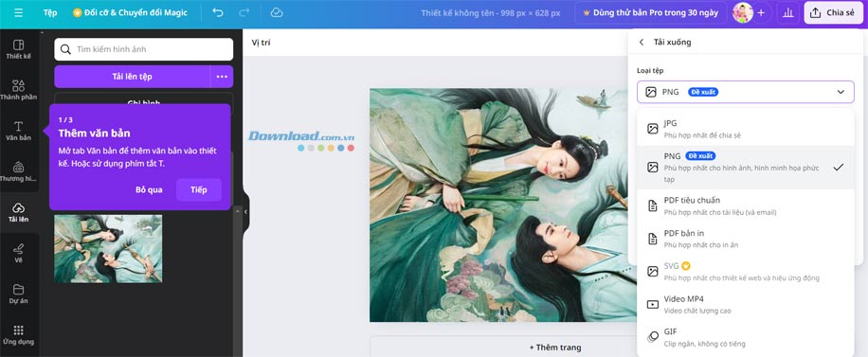Select the canvas poster image

(x=502, y=205)
